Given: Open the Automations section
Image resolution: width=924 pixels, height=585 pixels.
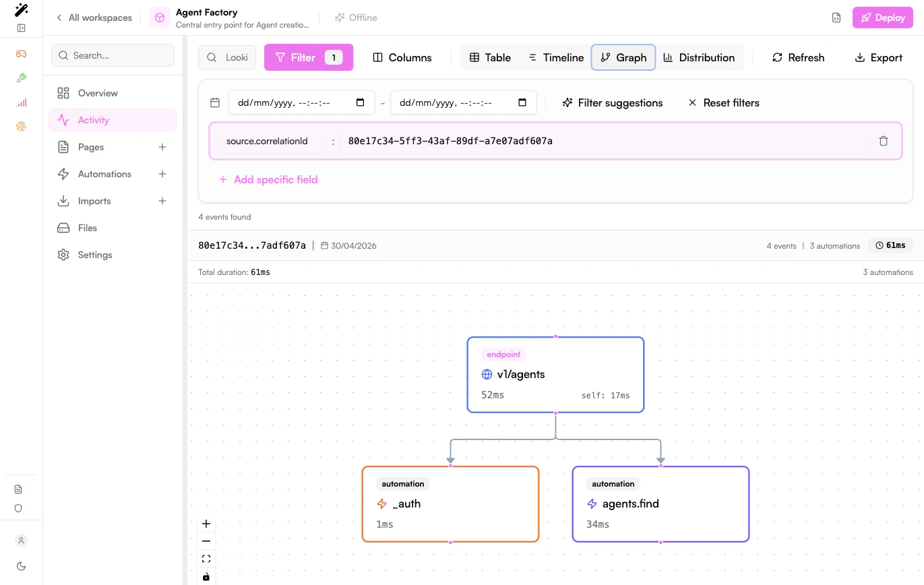Looking at the screenshot, I should point(101,174).
